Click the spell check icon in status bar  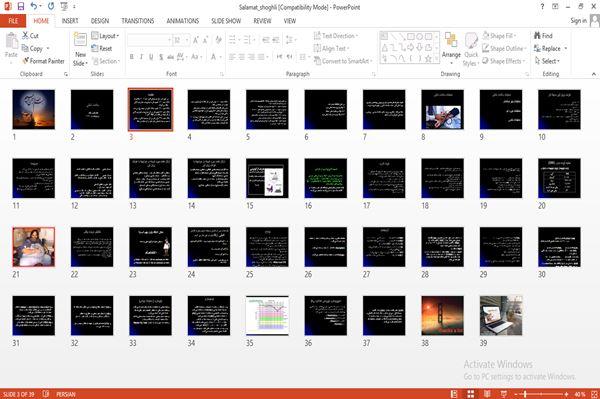(46, 394)
